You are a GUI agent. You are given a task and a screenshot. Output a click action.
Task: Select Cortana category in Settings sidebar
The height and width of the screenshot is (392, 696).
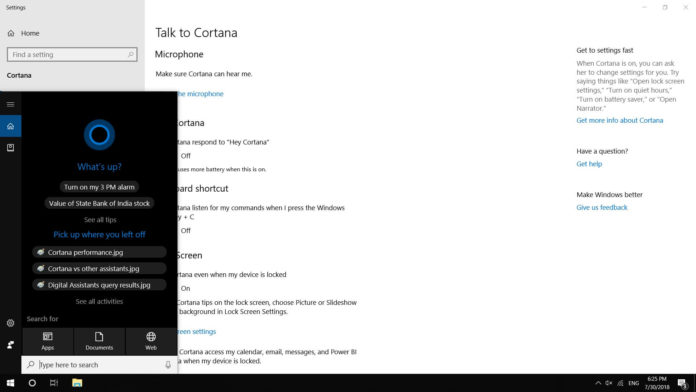pyautogui.click(x=19, y=75)
